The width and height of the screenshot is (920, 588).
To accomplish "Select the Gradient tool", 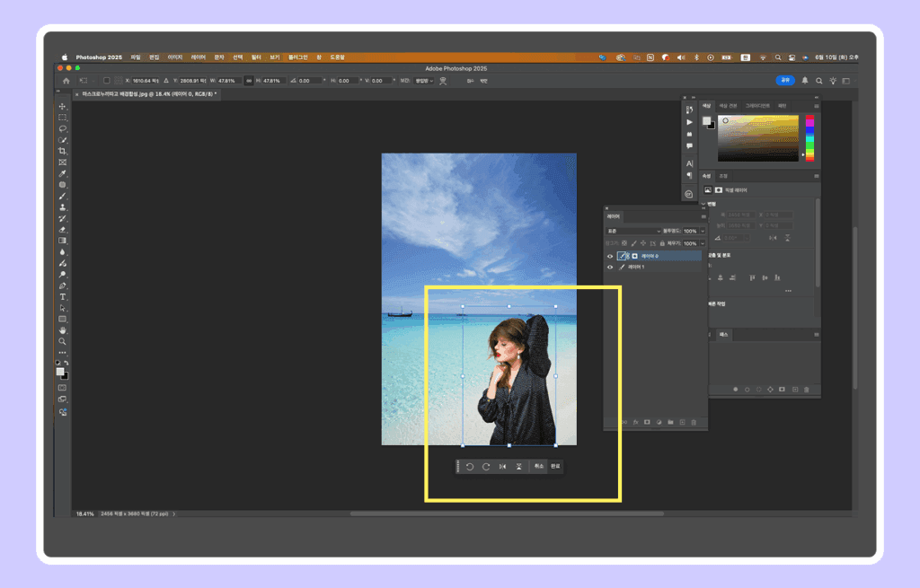I will click(x=62, y=241).
